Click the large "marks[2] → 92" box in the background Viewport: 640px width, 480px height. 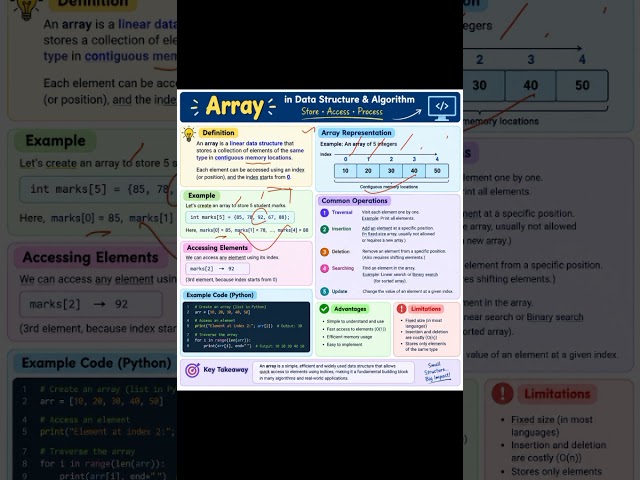pos(91,304)
